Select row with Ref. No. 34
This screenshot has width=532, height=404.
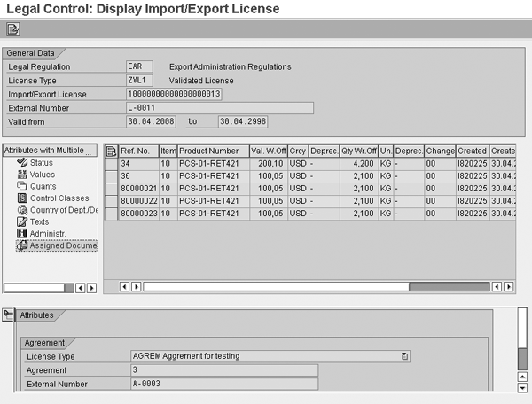(x=111, y=164)
